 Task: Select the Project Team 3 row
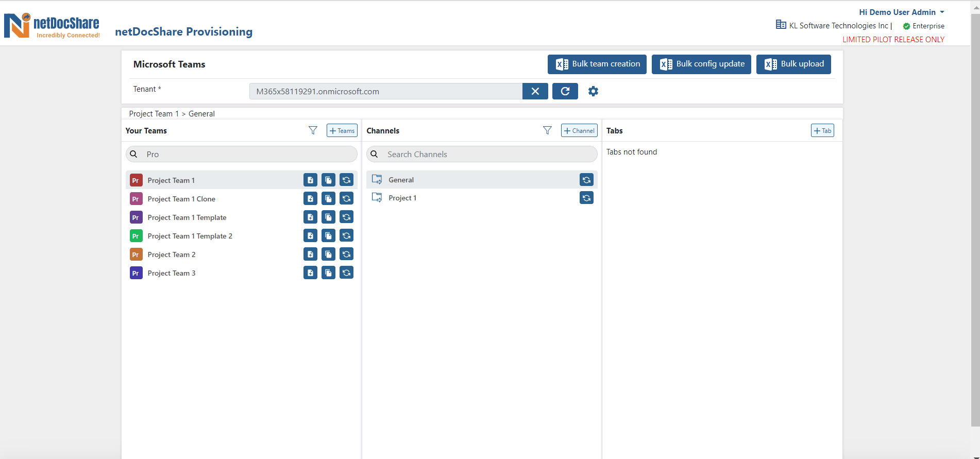pyautogui.click(x=242, y=273)
